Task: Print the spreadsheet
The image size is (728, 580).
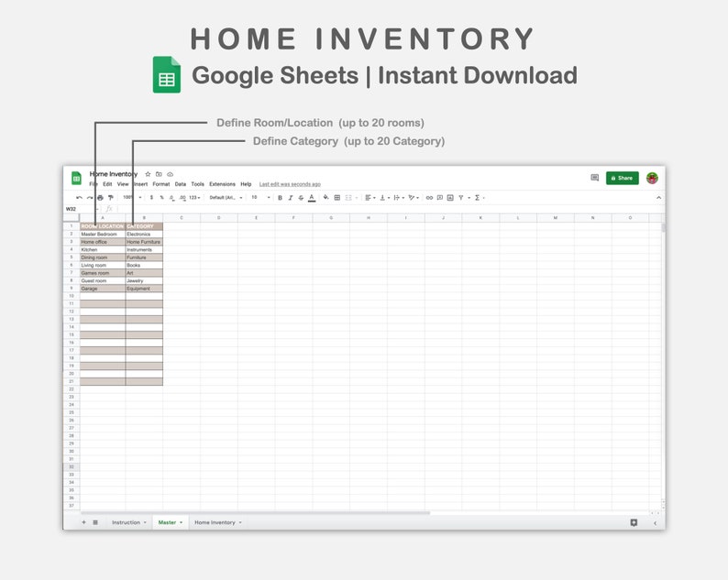Action: [x=100, y=198]
